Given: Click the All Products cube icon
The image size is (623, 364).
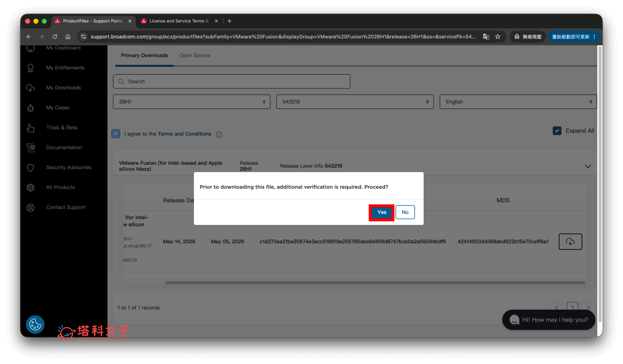Looking at the screenshot, I should [x=30, y=188].
